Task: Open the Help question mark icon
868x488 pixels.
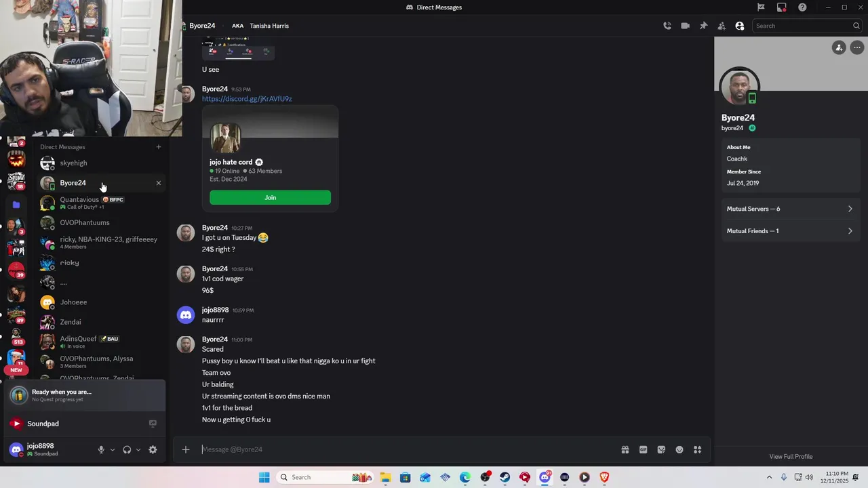Action: [x=803, y=7]
